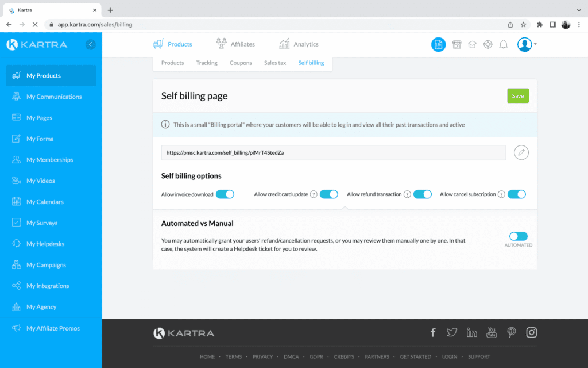Open the GDPR footer link

(x=316, y=356)
